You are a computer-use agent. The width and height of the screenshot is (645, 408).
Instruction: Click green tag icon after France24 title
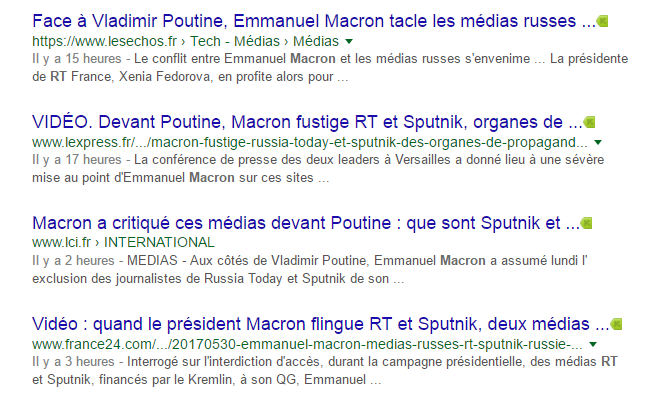[616, 324]
